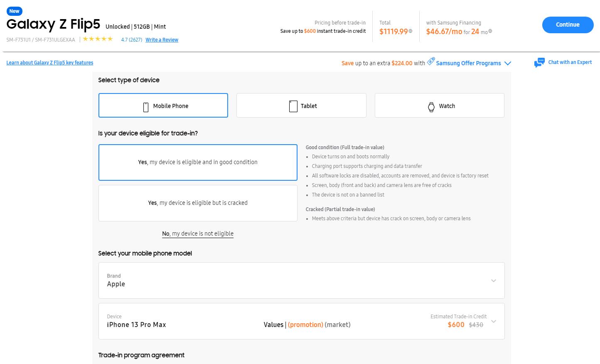The width and height of the screenshot is (600, 364).
Task: Select eligible but is cracked option
Action: 198,203
